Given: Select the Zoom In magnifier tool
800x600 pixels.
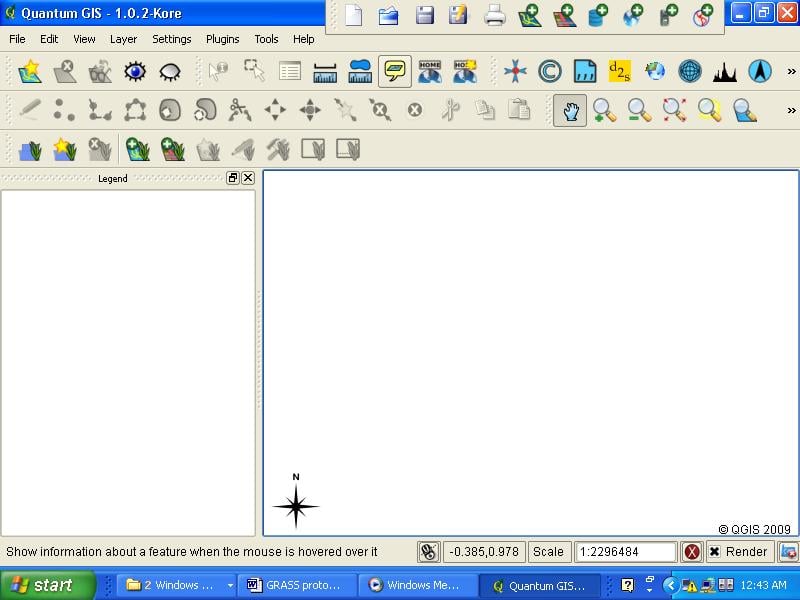Looking at the screenshot, I should click(604, 110).
